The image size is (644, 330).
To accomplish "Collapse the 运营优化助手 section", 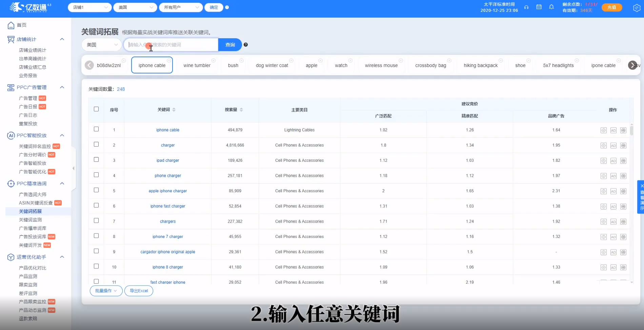I will (62, 257).
